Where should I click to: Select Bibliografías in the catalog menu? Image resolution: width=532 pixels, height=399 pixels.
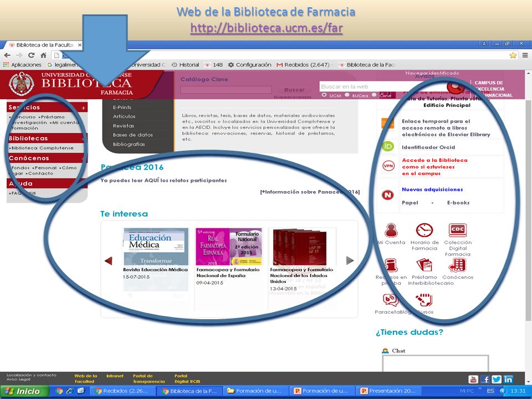pyautogui.click(x=129, y=144)
